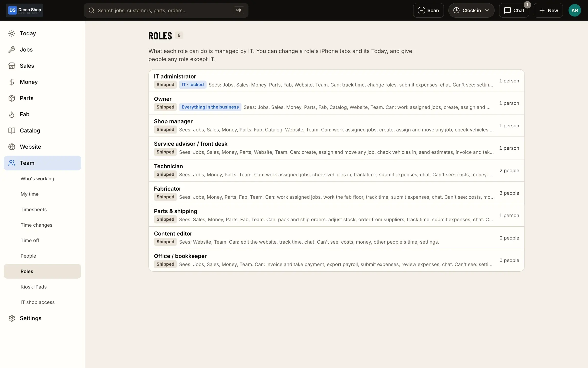Click the box icon for Parts
This screenshot has width=588, height=368.
pos(12,98)
